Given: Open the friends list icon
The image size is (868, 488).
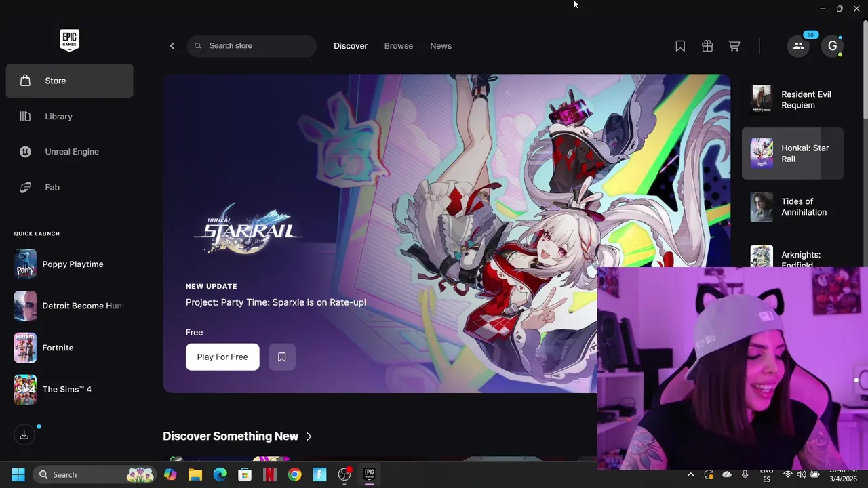Looking at the screenshot, I should (x=798, y=46).
